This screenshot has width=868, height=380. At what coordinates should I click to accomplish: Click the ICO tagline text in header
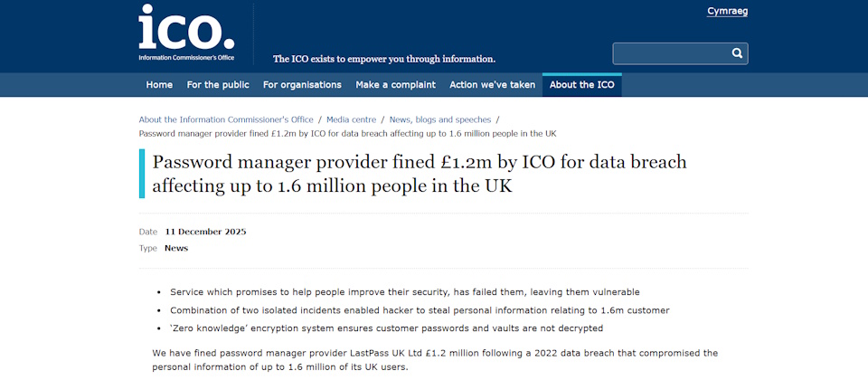384,59
